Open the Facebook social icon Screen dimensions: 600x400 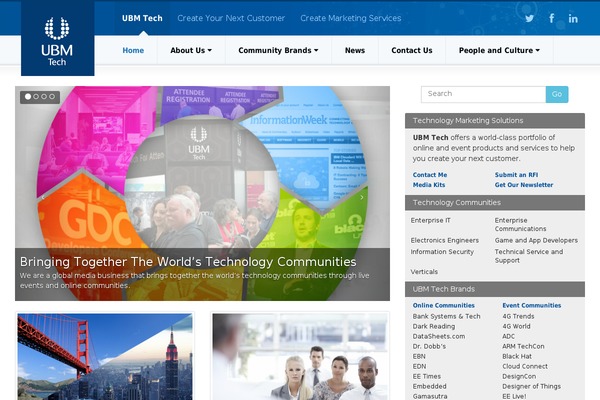[551, 18]
